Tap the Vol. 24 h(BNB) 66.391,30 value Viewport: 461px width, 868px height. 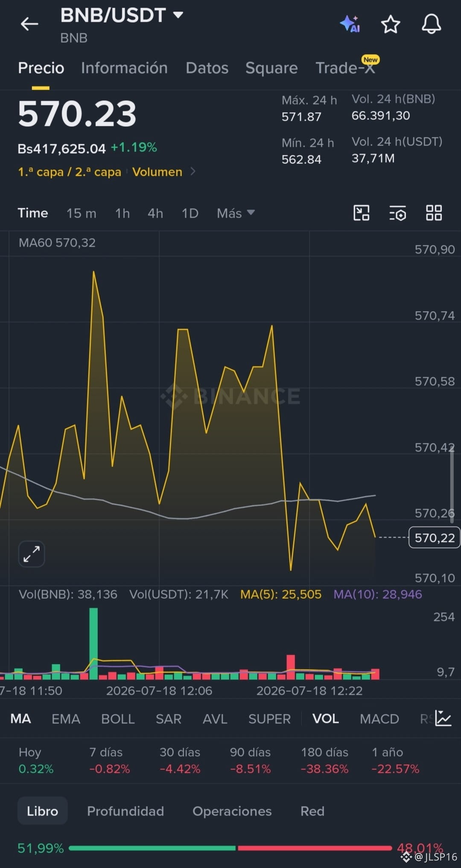click(381, 116)
